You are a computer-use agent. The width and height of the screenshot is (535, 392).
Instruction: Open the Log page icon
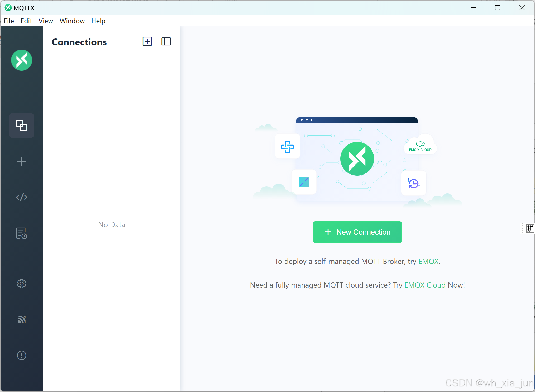(22, 233)
